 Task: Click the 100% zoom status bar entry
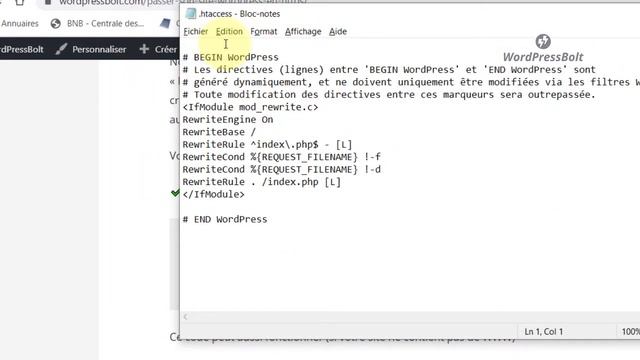coord(631,331)
